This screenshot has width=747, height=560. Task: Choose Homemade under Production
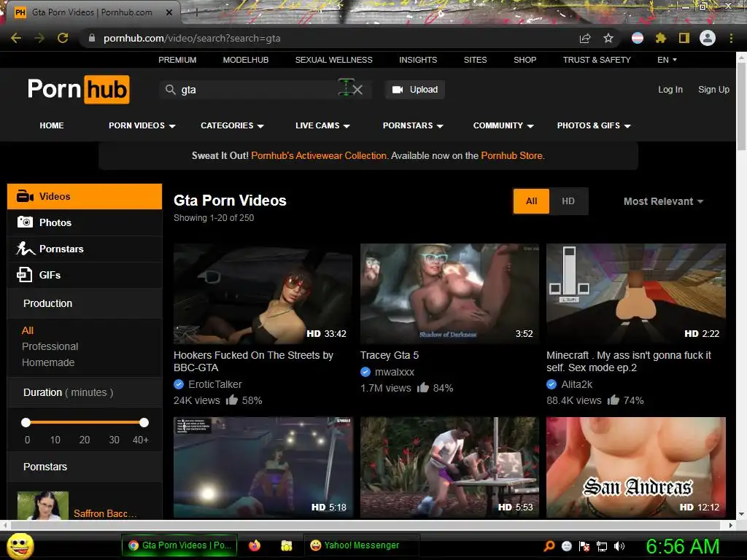pos(48,362)
